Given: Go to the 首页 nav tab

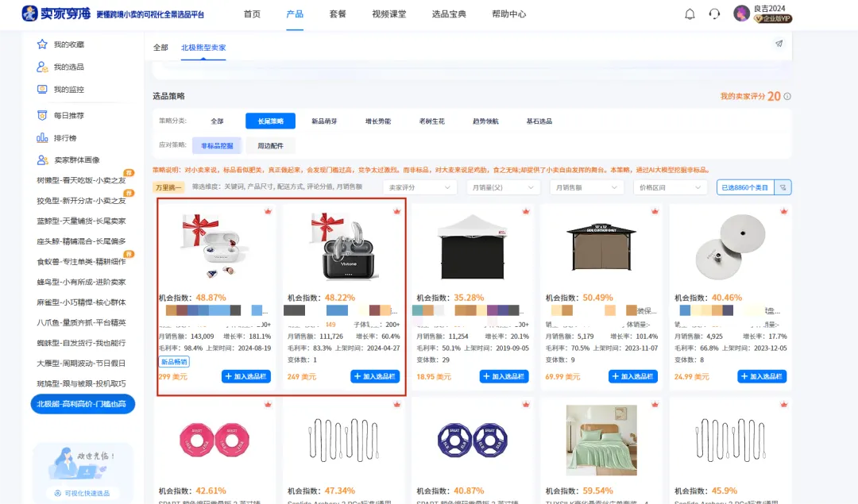Looking at the screenshot, I should (x=252, y=14).
